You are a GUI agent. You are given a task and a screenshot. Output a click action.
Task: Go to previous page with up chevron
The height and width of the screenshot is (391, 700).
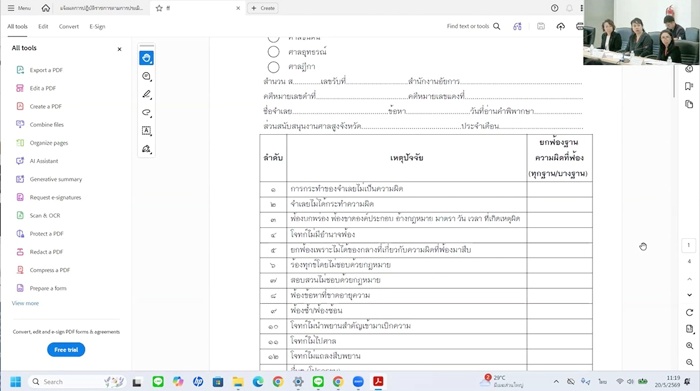click(x=689, y=279)
